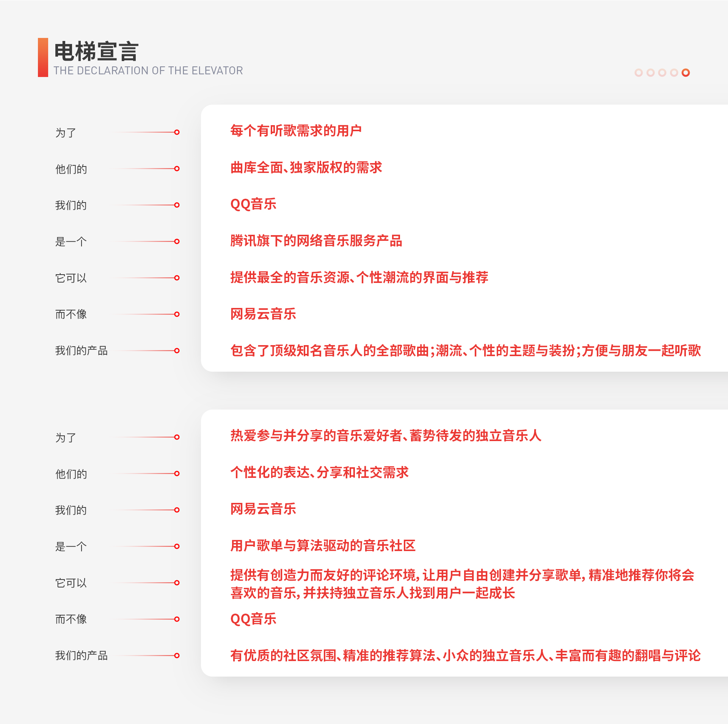The image size is (728, 724).
Task: Click the top section's 我们的 connector circle
Action: [x=177, y=205]
